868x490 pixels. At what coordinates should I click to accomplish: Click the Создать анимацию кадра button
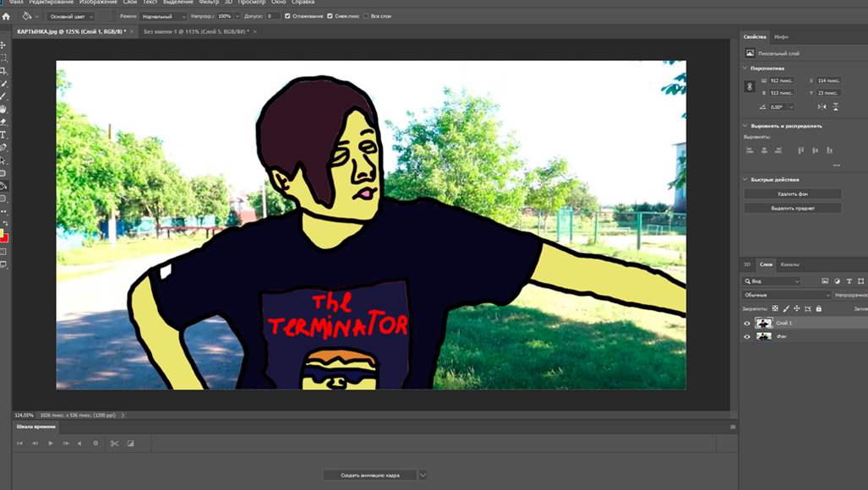[369, 475]
